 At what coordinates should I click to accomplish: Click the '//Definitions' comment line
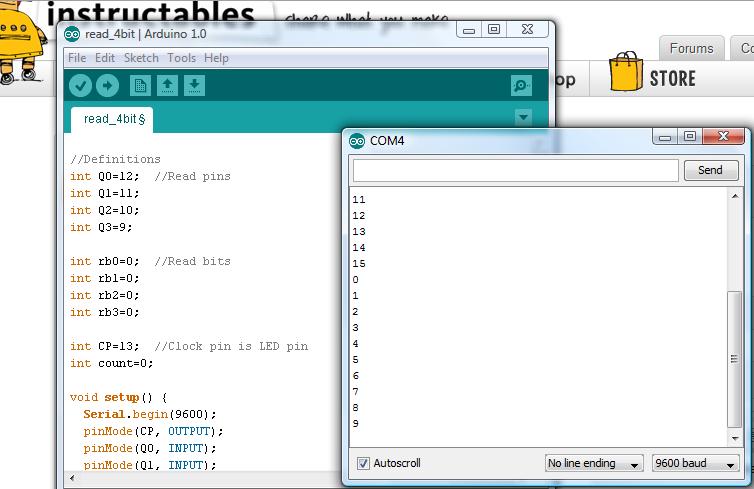[115, 159]
